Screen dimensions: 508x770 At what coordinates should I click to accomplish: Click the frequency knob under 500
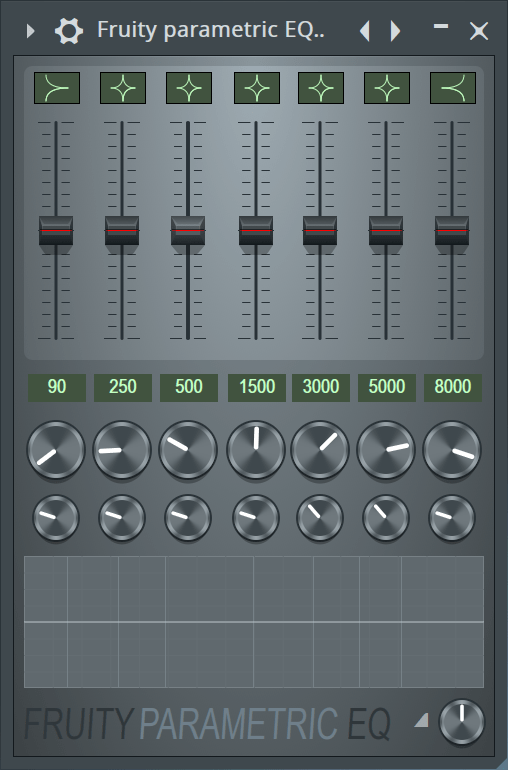188,449
